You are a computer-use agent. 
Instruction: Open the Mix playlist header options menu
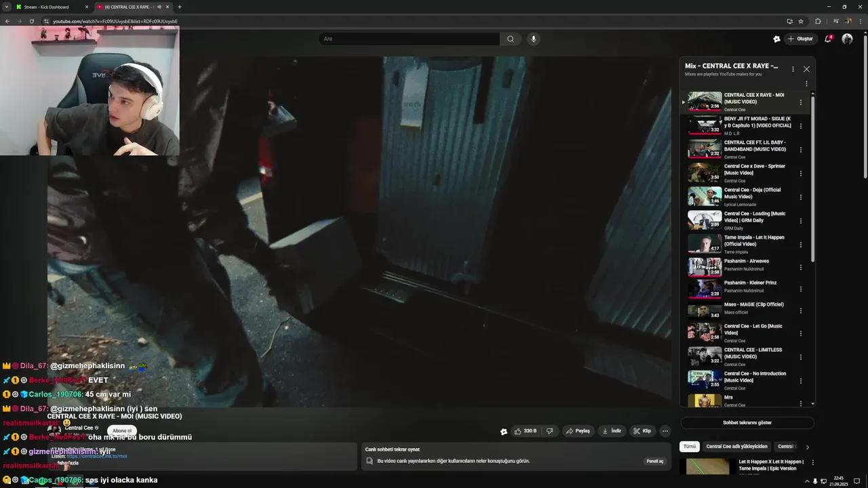pyautogui.click(x=793, y=69)
